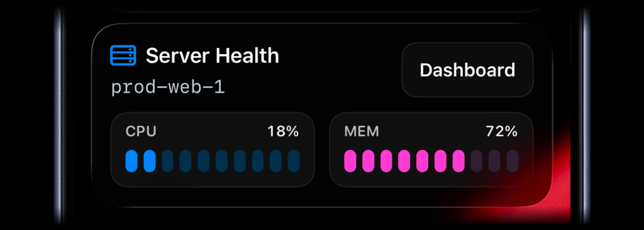
Task: Click the prod-web-1 hostname label
Action: [x=168, y=88]
